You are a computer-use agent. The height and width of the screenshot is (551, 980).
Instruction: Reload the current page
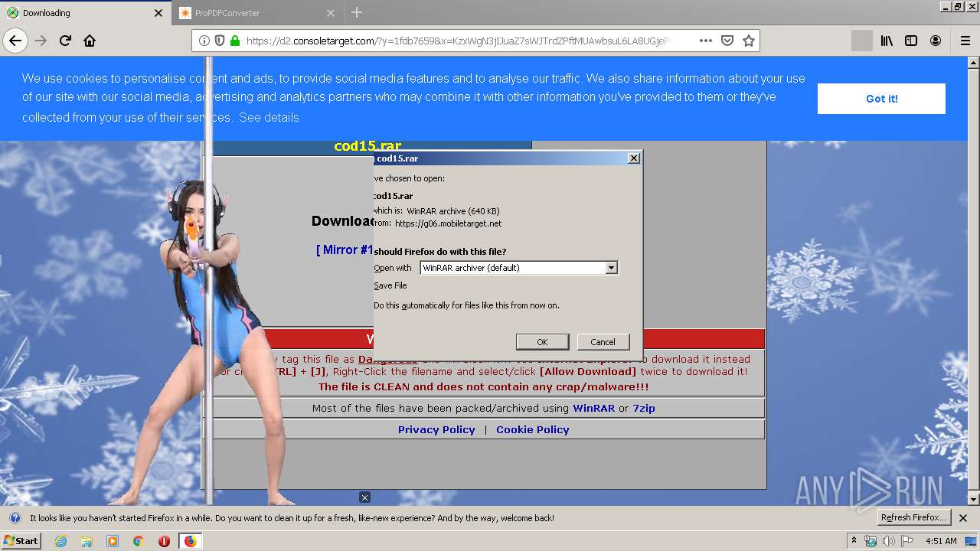tap(65, 41)
